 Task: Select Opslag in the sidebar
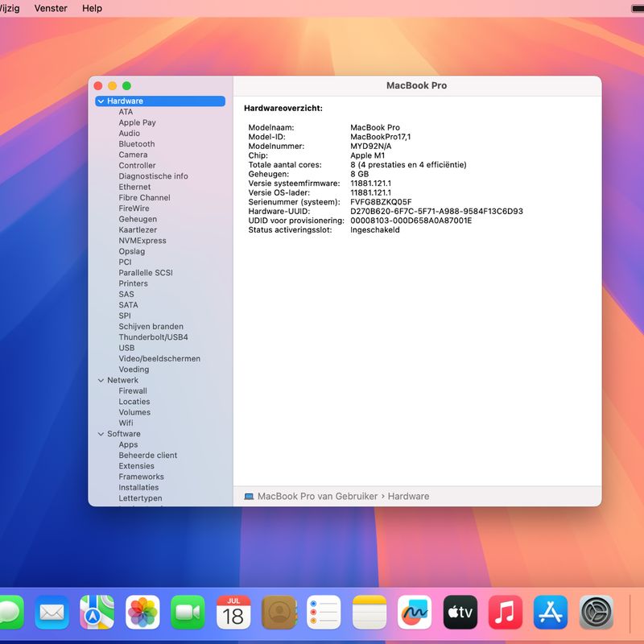coord(131,251)
